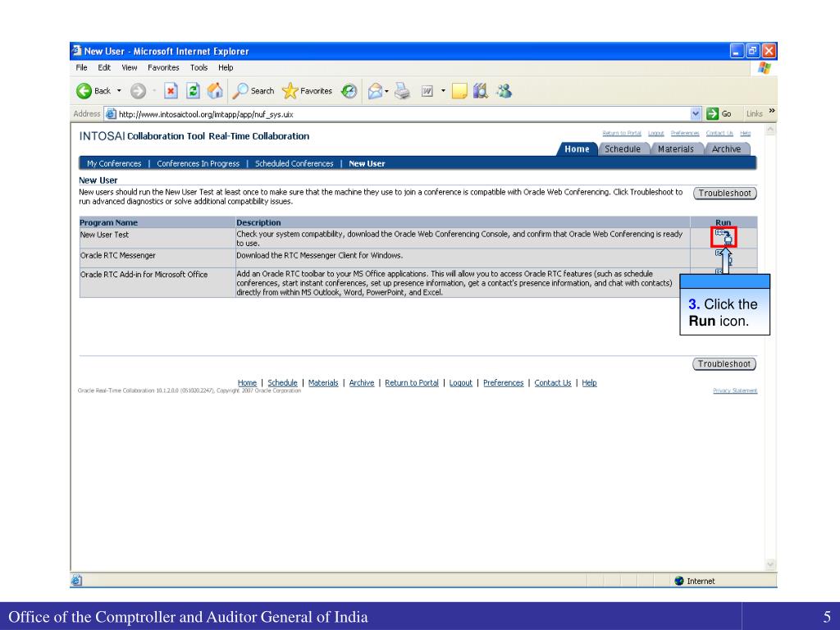840x630 pixels.
Task: Click the top Return to Portal link
Action: 622,133
